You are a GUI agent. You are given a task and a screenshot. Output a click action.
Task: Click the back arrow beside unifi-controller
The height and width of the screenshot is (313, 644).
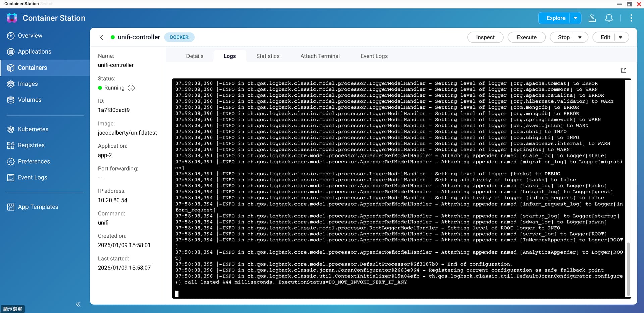[102, 37]
